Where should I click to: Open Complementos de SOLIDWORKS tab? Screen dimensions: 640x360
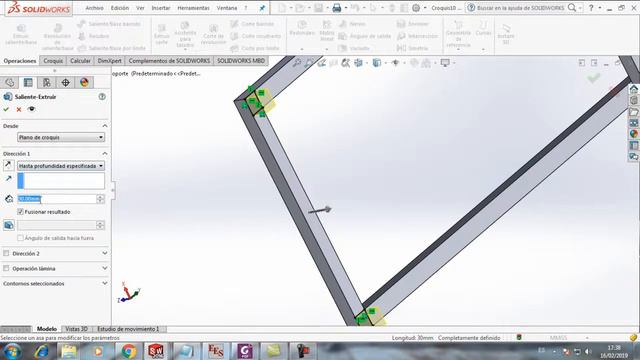coord(169,61)
